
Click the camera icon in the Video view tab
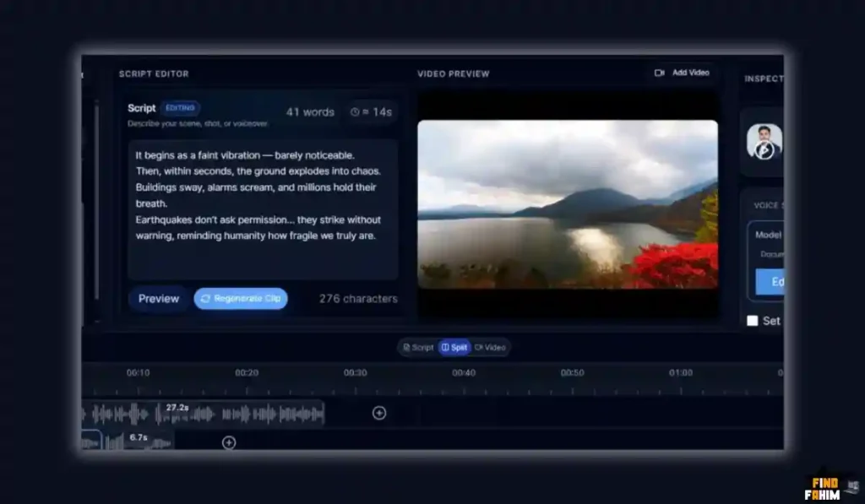tap(479, 348)
